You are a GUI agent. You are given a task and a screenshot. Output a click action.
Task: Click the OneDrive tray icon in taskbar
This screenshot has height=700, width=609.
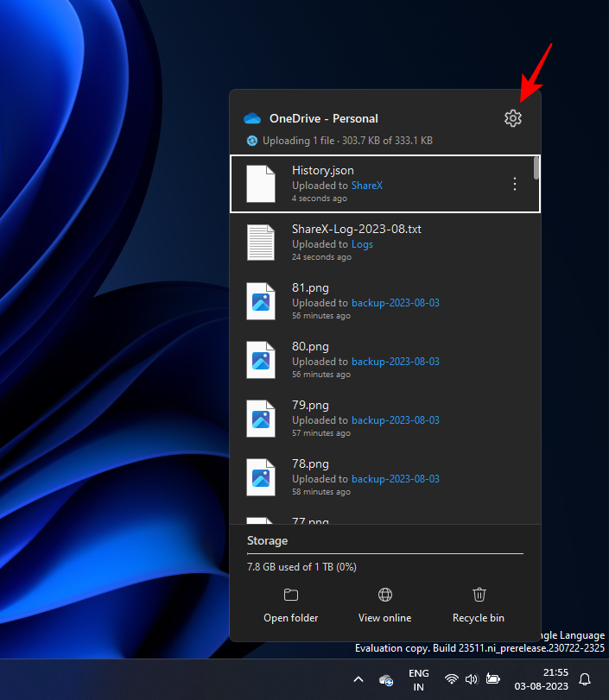click(386, 680)
